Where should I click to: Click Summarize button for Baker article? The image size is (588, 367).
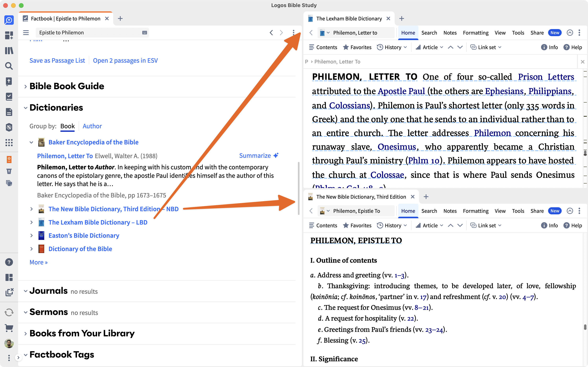(259, 156)
